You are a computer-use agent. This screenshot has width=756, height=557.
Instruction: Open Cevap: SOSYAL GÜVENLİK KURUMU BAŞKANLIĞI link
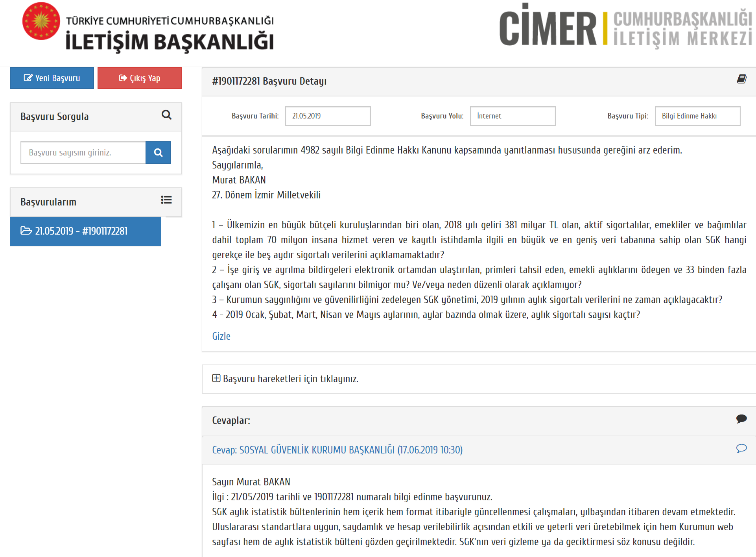coord(337,450)
